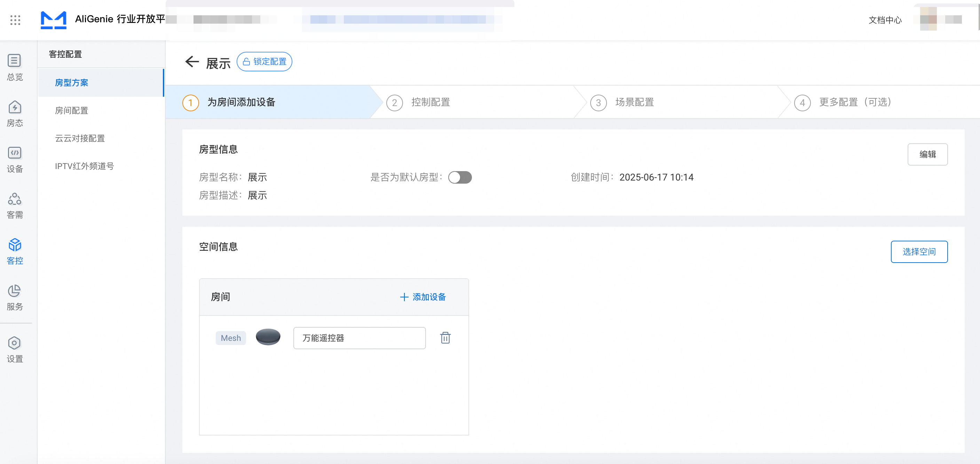Click the 编辑 button
This screenshot has height=464, width=980.
[927, 154]
